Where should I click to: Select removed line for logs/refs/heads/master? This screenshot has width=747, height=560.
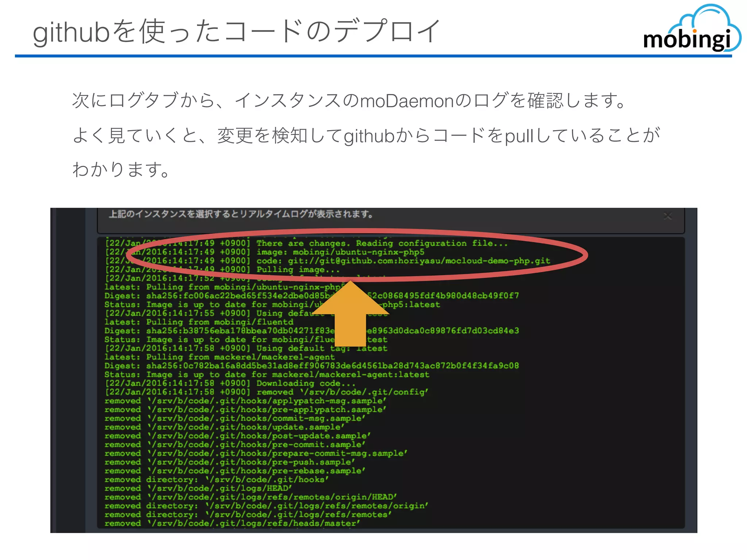click(232, 523)
